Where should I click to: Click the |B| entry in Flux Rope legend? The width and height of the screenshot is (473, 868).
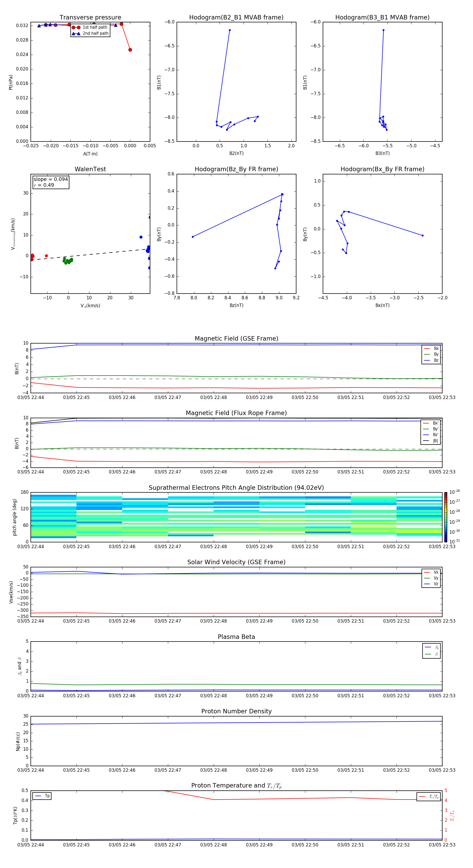pyautogui.click(x=431, y=441)
